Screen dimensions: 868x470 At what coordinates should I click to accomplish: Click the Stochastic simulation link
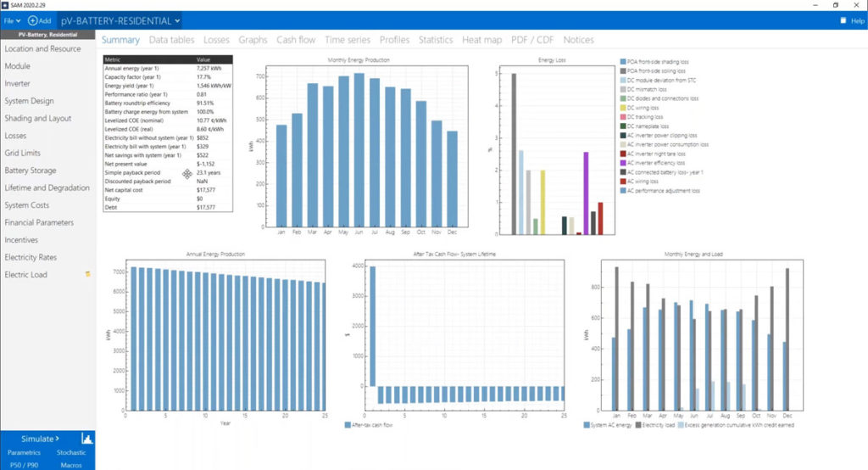pos(71,452)
